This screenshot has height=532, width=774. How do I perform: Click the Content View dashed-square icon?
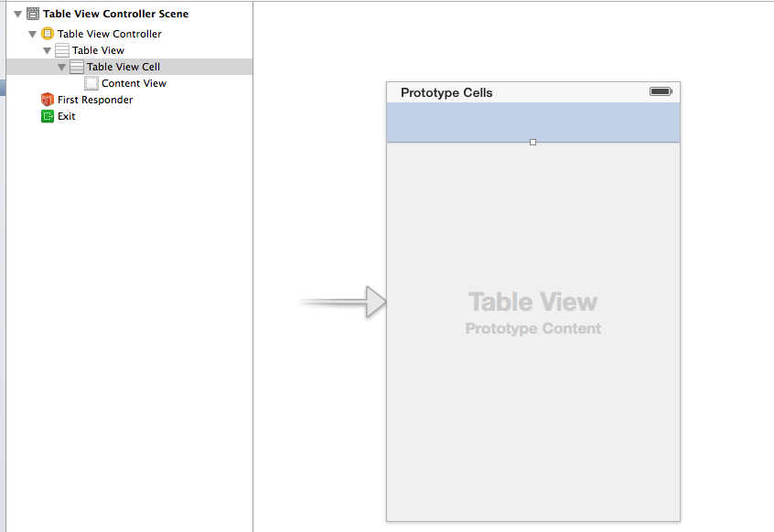tap(91, 83)
